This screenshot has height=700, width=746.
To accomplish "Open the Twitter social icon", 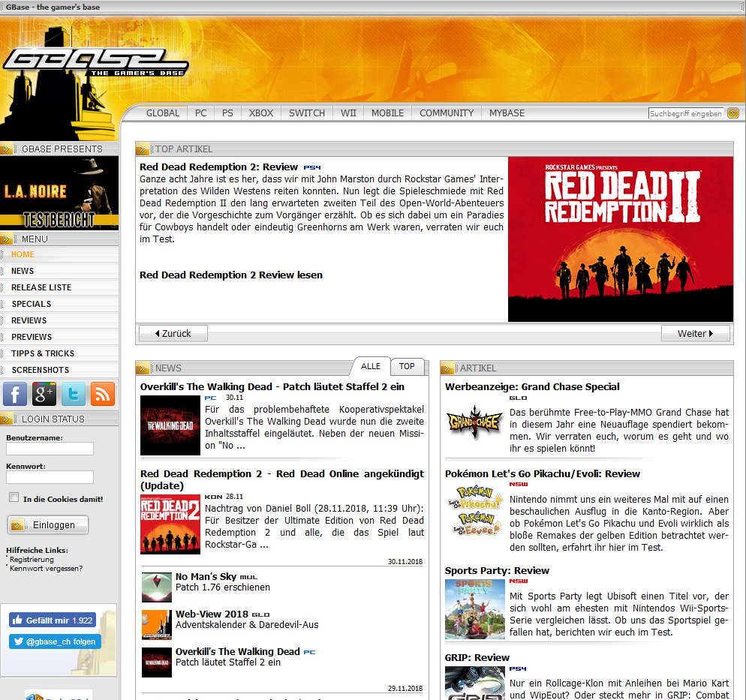I will pos(74,394).
